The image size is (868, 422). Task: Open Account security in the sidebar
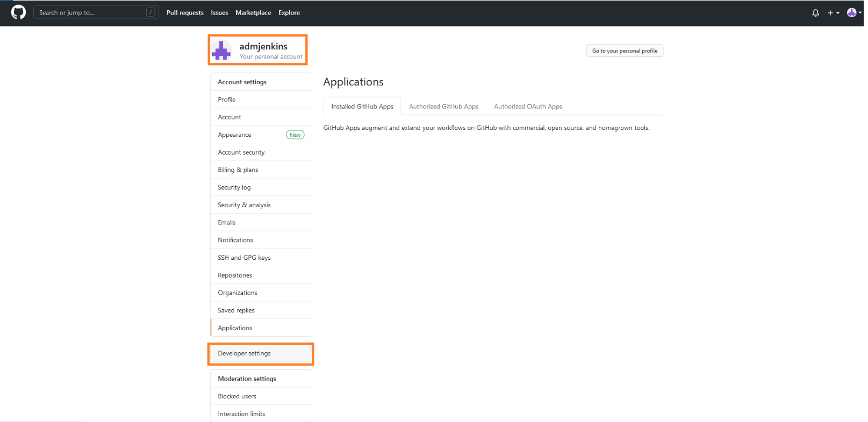(241, 152)
